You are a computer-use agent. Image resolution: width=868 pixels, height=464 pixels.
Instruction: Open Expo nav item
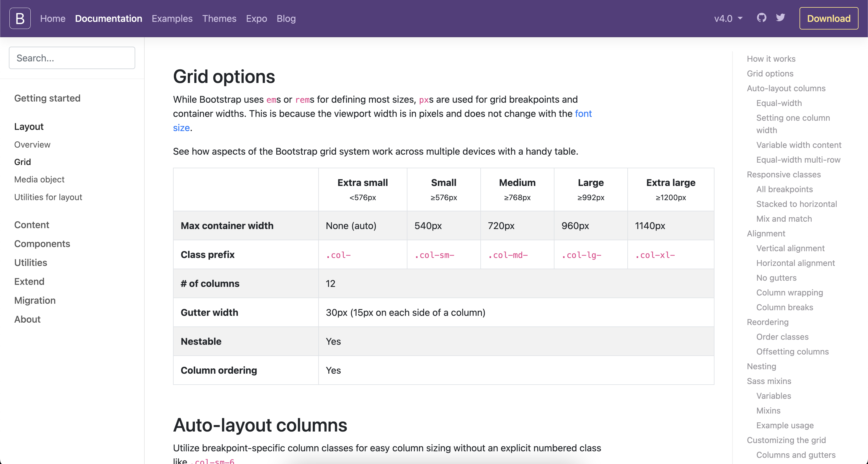257,19
